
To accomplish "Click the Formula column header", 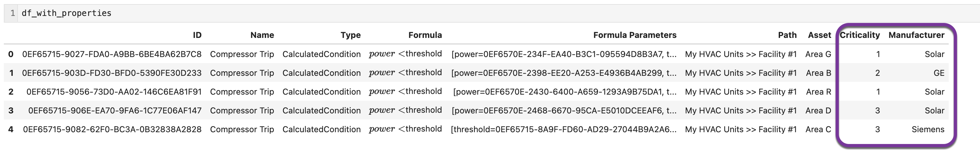I will coord(425,35).
